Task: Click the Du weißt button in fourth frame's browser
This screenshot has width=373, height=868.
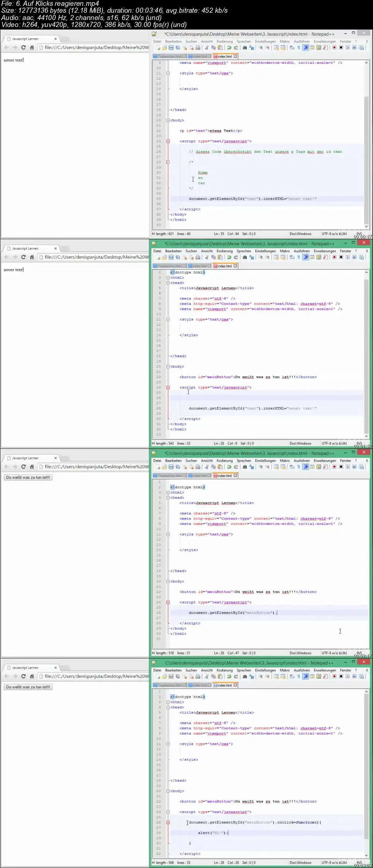Action: pos(28,687)
